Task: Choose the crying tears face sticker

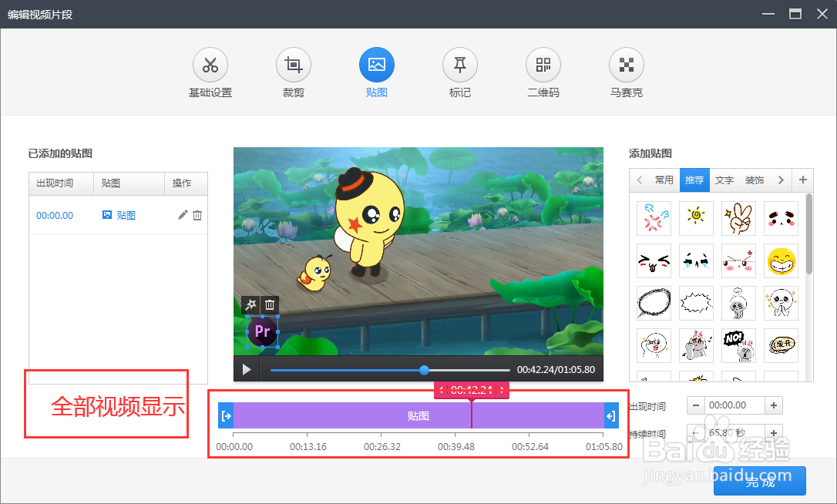Action: (696, 260)
